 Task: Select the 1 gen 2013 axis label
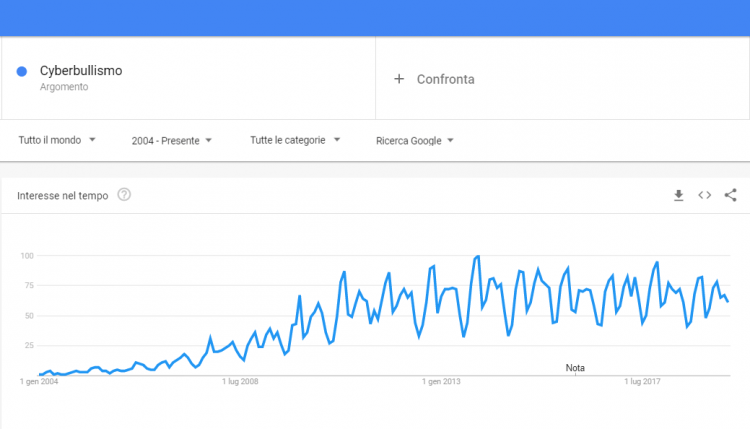point(441,381)
